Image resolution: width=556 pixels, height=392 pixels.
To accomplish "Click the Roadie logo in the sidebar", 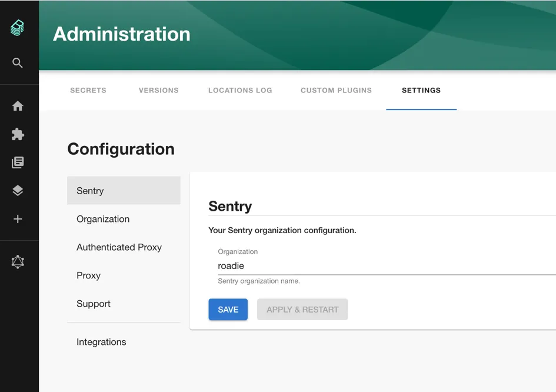I will [17, 28].
